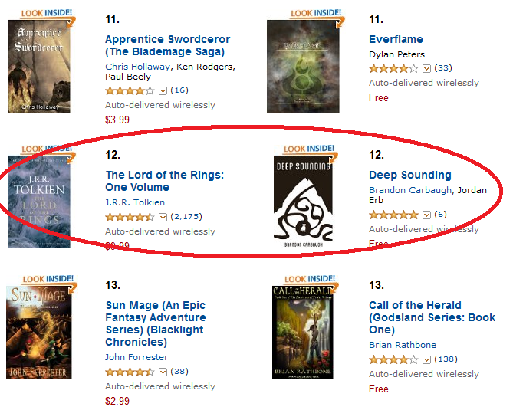The image size is (513, 420).
Task: Open author link John Forrester
Action: (x=136, y=357)
